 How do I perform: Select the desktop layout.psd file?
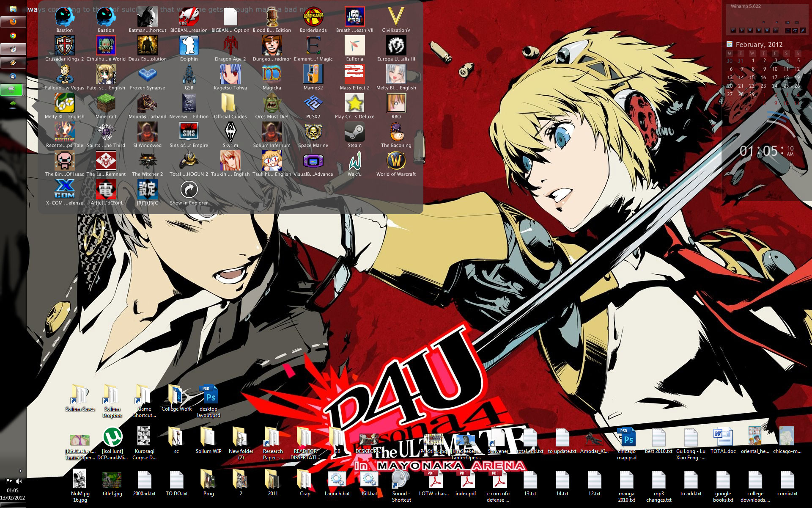click(208, 401)
